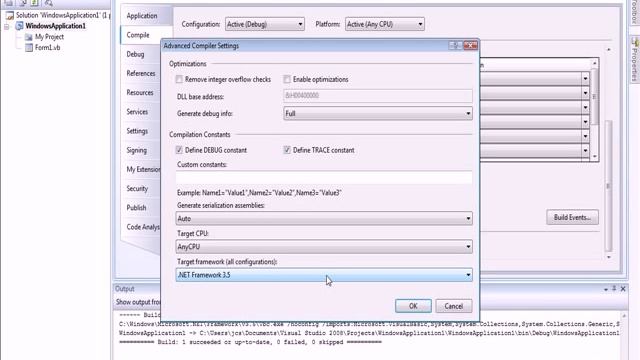Click the My Project folder icon
The height and width of the screenshot is (360, 640).
[29, 37]
